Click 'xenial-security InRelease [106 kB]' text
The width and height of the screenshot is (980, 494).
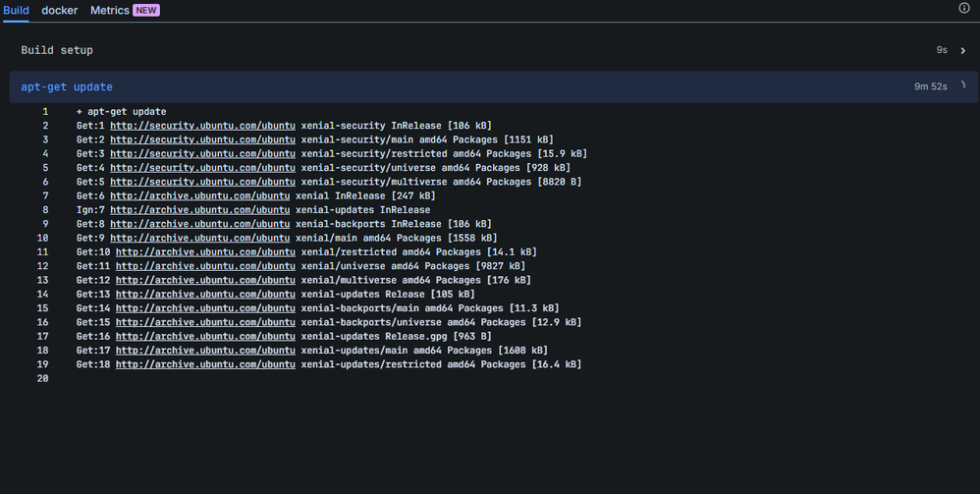pyautogui.click(x=397, y=126)
